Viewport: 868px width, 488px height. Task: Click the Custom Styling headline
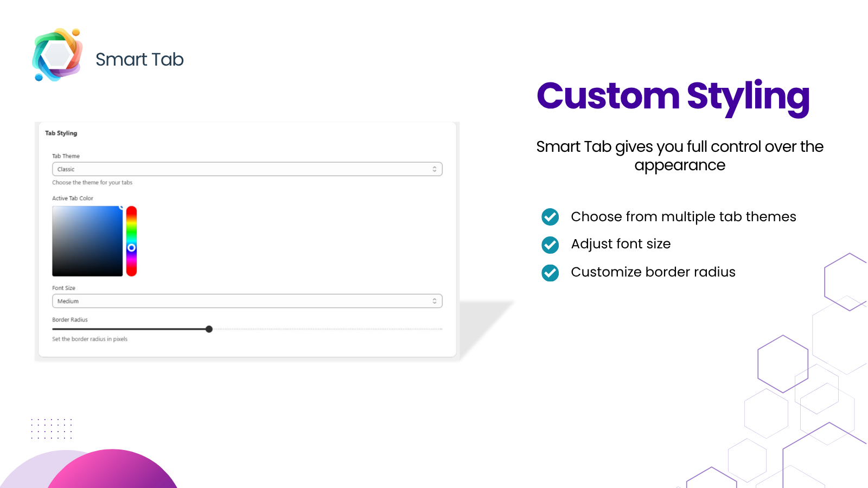tap(673, 97)
